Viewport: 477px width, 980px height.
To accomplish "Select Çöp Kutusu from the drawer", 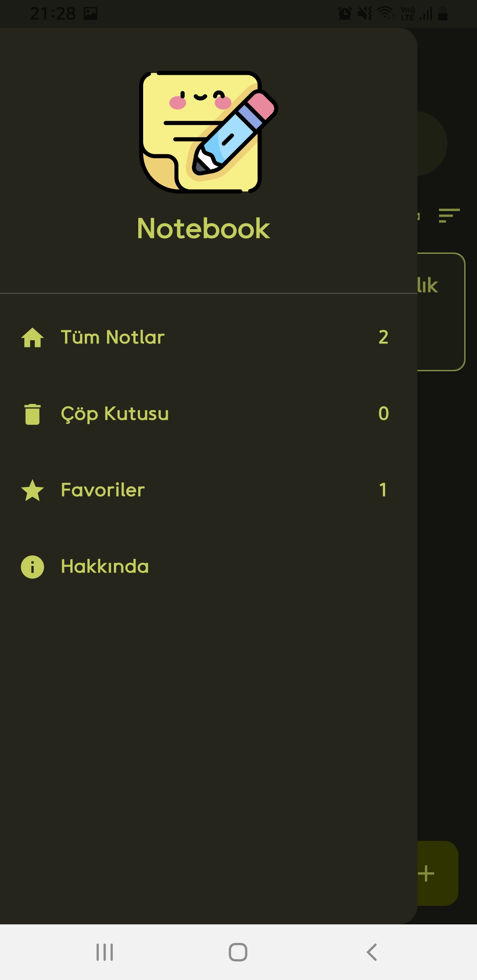I will [115, 414].
